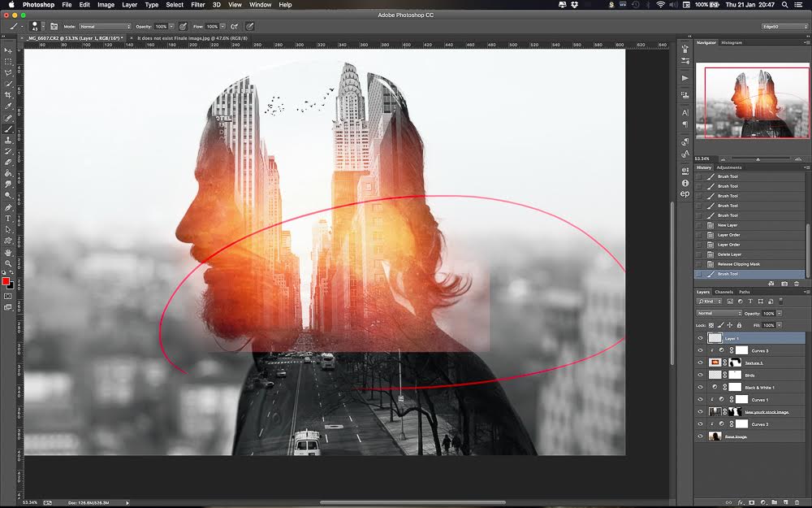The image size is (812, 508).
Task: Activate the Type tool
Action: pyautogui.click(x=7, y=218)
